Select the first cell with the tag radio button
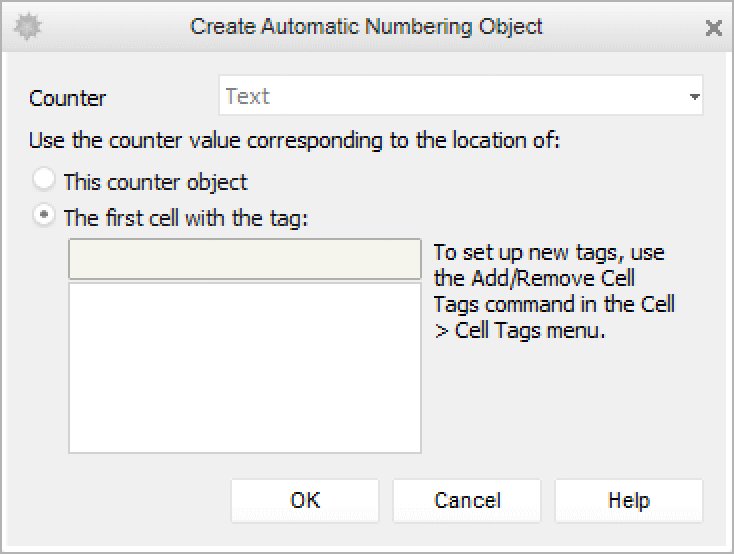734x554 pixels. pyautogui.click(x=44, y=215)
